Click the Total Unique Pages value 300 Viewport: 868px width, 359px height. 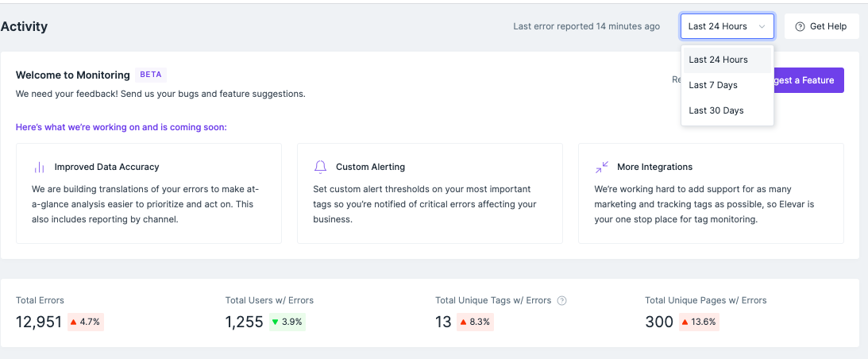click(x=660, y=322)
